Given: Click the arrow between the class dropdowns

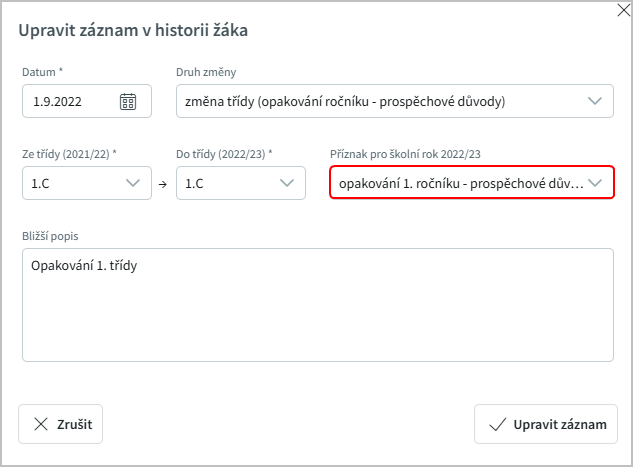Looking at the screenshot, I should [163, 184].
